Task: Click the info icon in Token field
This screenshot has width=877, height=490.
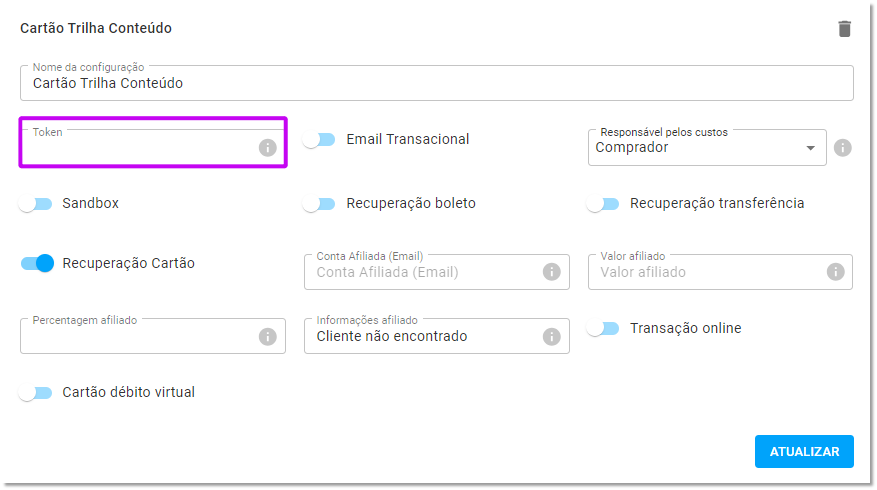Action: pos(267,148)
